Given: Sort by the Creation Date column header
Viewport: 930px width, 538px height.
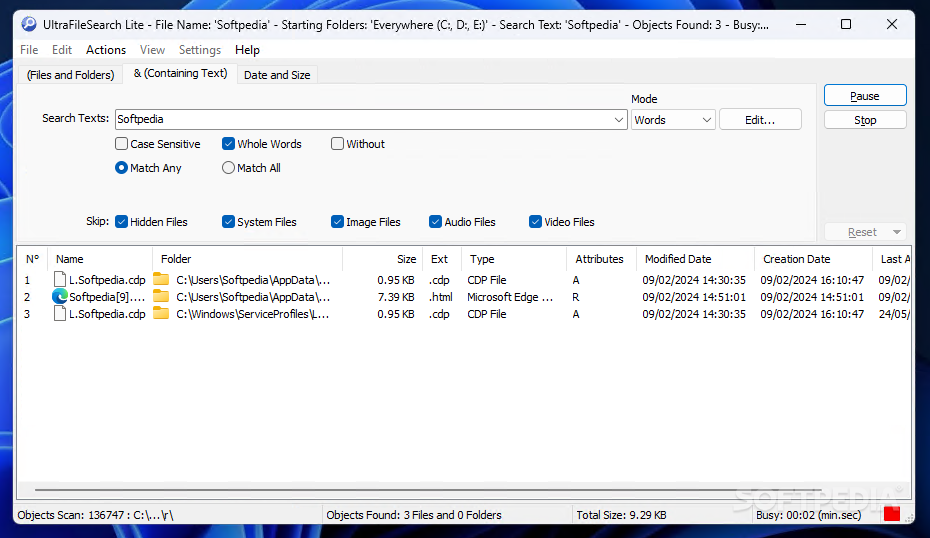Looking at the screenshot, I should click(x=813, y=259).
